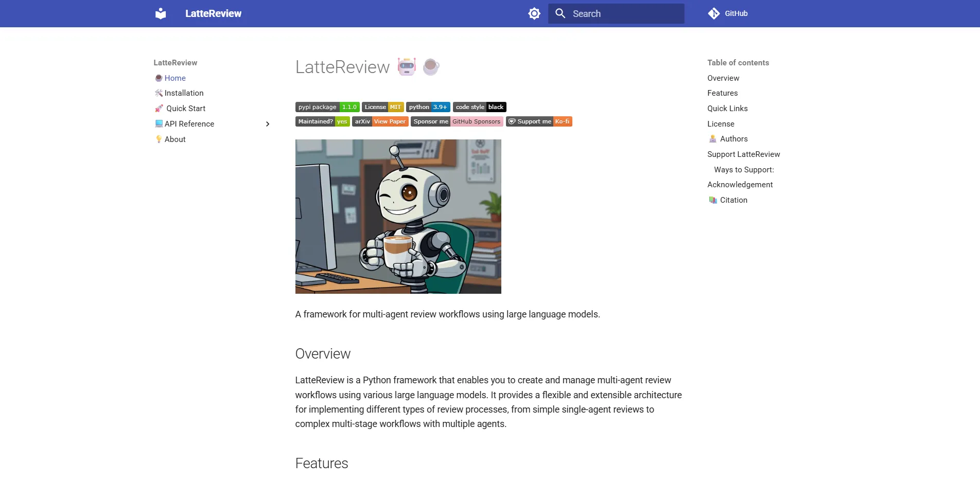
Task: Click the laptop icon beside API Reference
Action: [159, 123]
